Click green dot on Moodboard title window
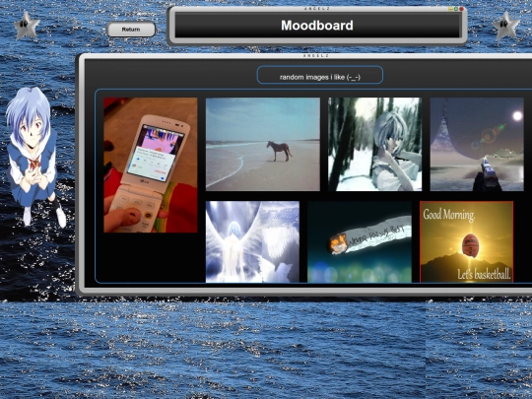The height and width of the screenshot is (399, 532). click(x=456, y=9)
